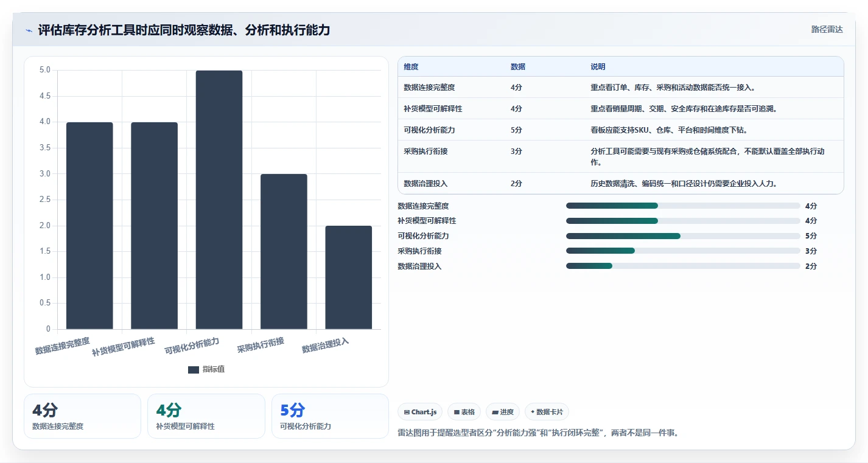Select the 进度 tag chip
The height and width of the screenshot is (463, 868).
503,412
